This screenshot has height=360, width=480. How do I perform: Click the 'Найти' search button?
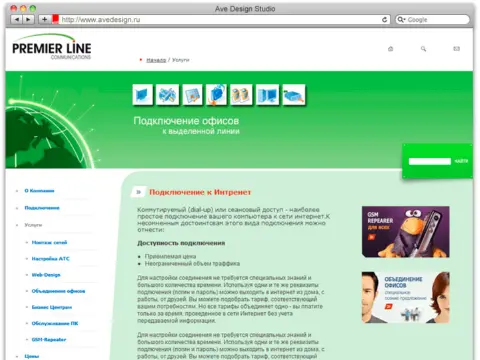point(461,161)
